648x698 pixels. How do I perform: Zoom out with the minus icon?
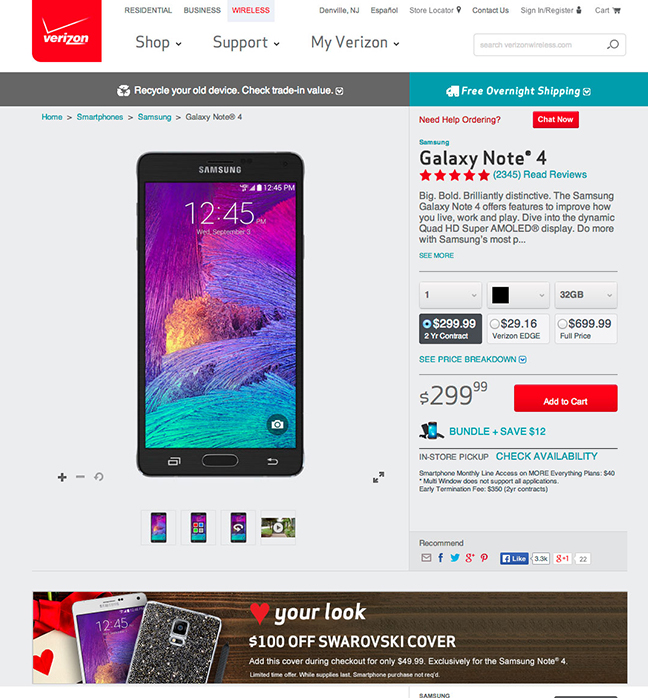[80, 477]
